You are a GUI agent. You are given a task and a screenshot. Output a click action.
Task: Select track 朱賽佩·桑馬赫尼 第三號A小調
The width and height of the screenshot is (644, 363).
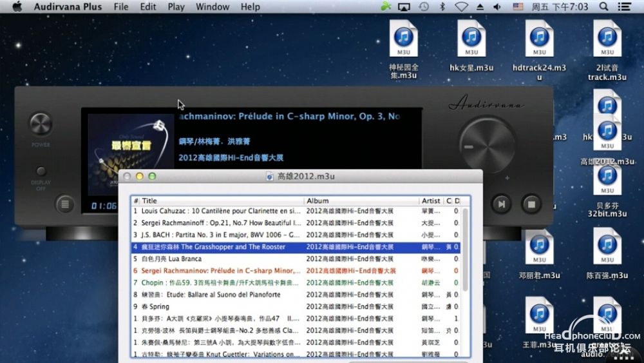(x=296, y=342)
